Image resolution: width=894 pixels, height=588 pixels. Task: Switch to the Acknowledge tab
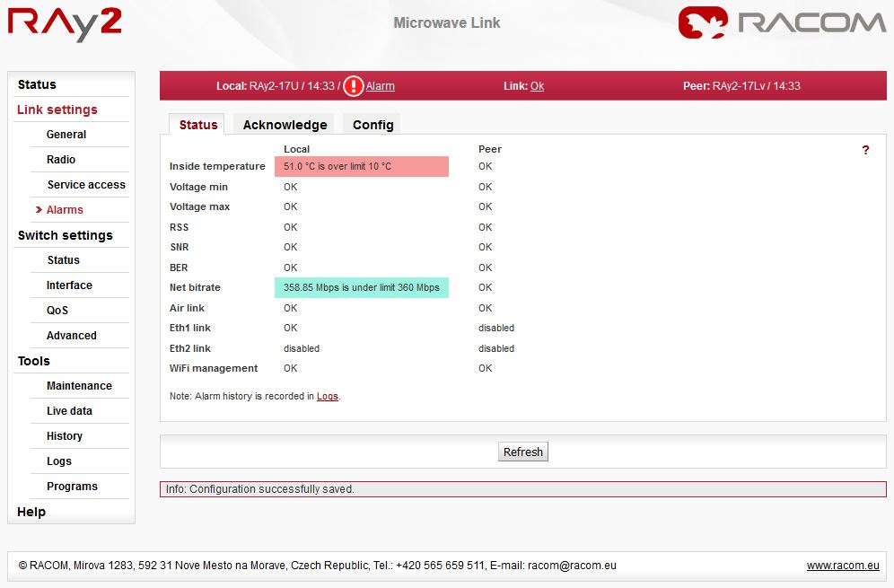(x=285, y=125)
